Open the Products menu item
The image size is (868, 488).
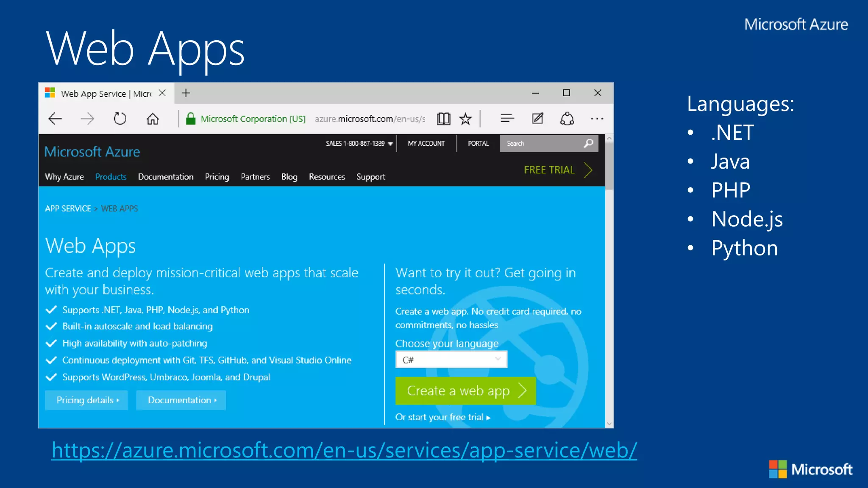tap(111, 177)
